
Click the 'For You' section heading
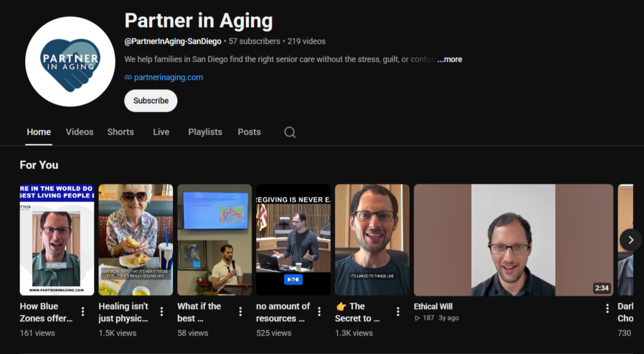[39, 165]
